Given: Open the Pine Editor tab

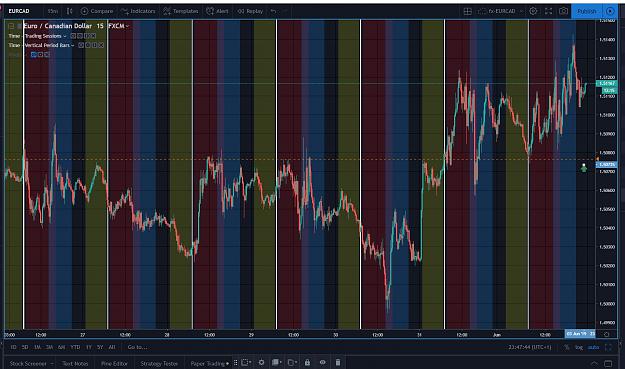Looking at the screenshot, I should pyautogui.click(x=114, y=363).
